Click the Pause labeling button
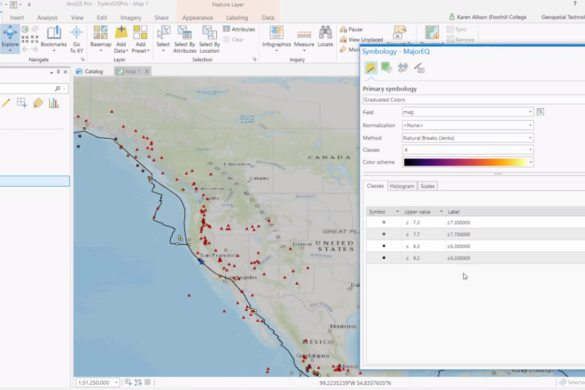 351,29
